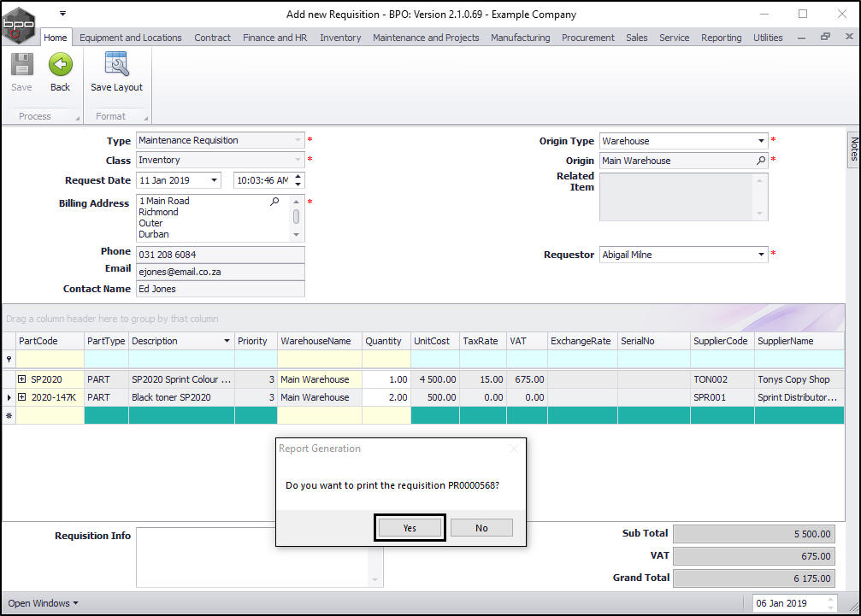This screenshot has width=861, height=616.
Task: Expand the SP2020 part row
Action: (22, 379)
